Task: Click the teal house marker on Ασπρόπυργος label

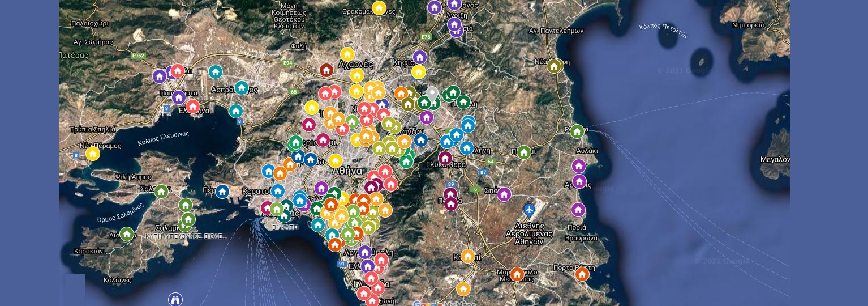Action: 242,88
